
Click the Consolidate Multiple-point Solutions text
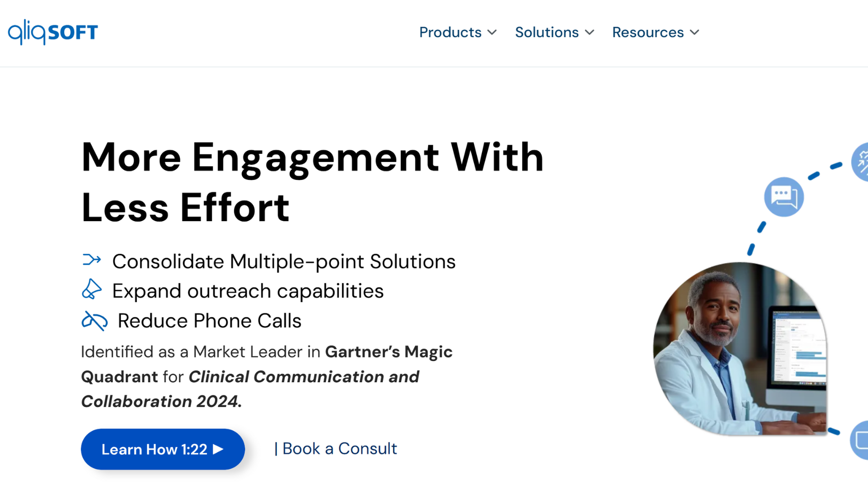[284, 262]
